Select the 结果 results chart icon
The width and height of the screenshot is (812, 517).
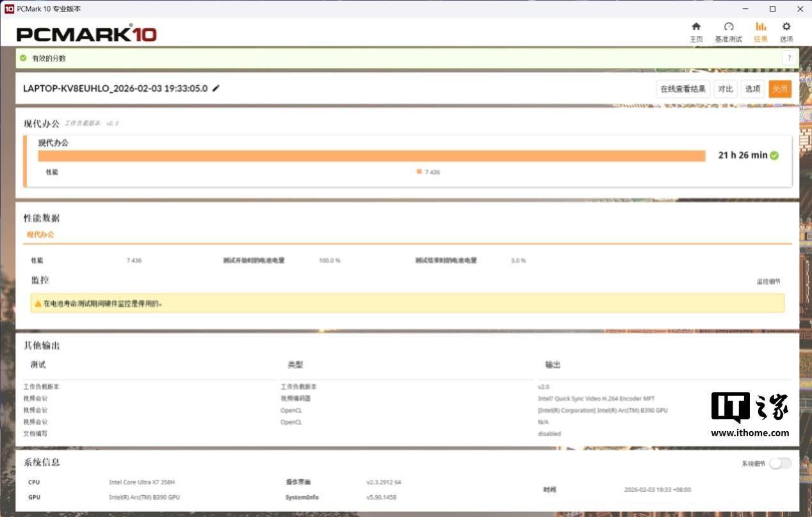pos(760,27)
